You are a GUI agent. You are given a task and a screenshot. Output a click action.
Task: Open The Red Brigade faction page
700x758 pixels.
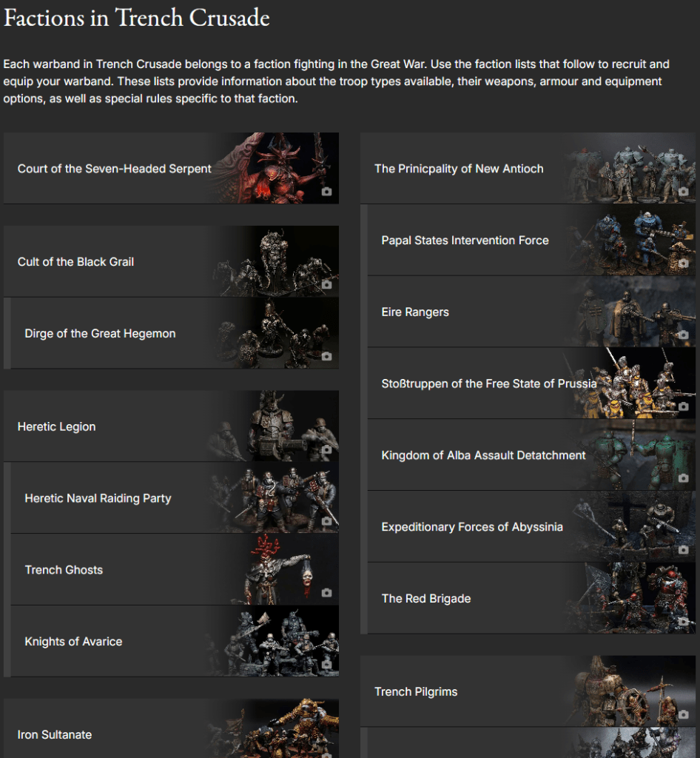tap(426, 599)
